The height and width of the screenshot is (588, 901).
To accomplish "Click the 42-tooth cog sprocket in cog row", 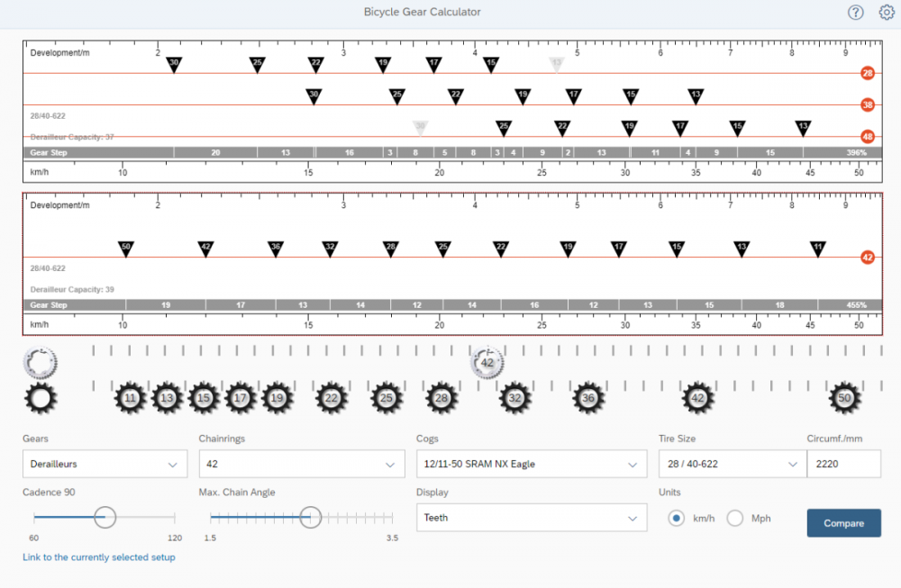I will (x=697, y=398).
